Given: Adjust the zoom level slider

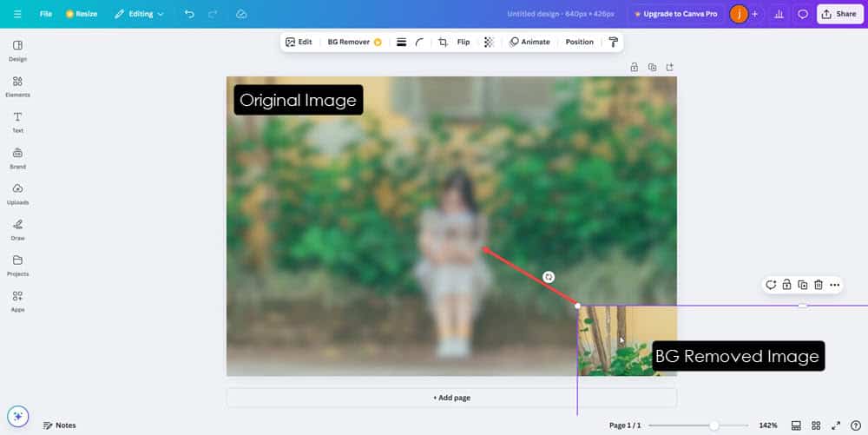Looking at the screenshot, I should [713, 425].
